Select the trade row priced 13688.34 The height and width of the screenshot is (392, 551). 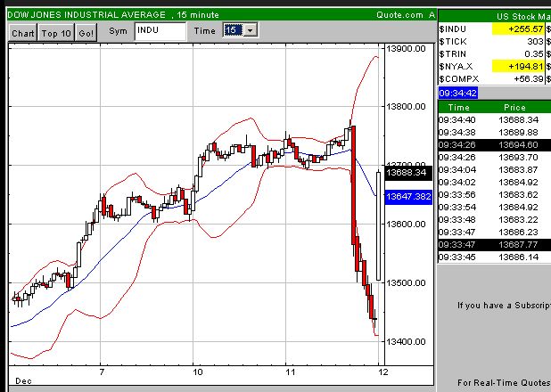click(495, 119)
